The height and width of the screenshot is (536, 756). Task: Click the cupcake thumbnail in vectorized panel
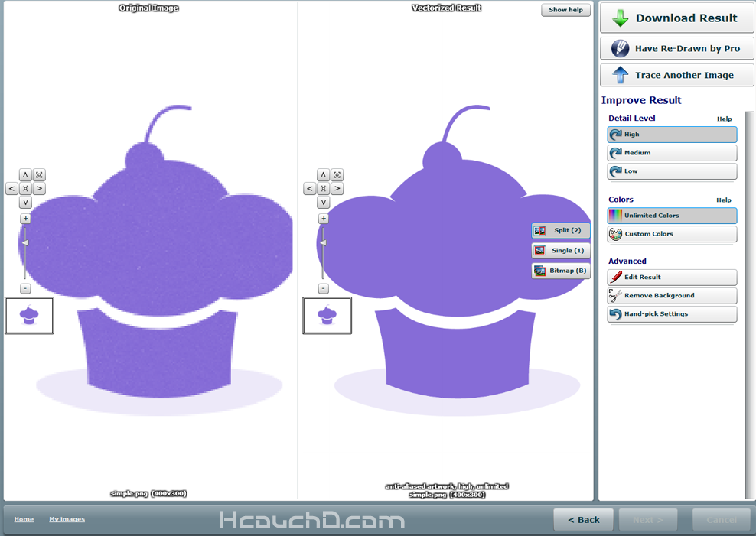[327, 316]
